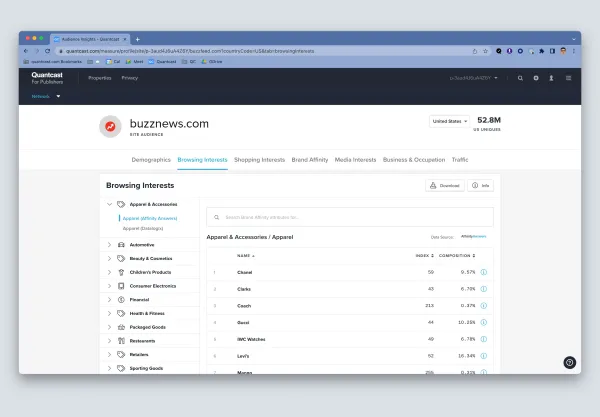
Task: Select the second Apparel subcategory link
Action: click(143, 228)
